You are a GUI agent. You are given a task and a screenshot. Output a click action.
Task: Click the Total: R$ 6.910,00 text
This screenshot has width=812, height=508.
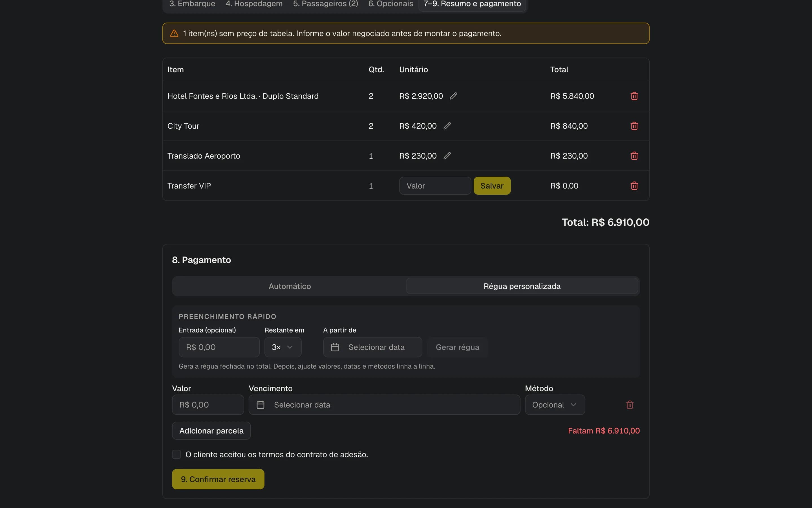click(605, 222)
